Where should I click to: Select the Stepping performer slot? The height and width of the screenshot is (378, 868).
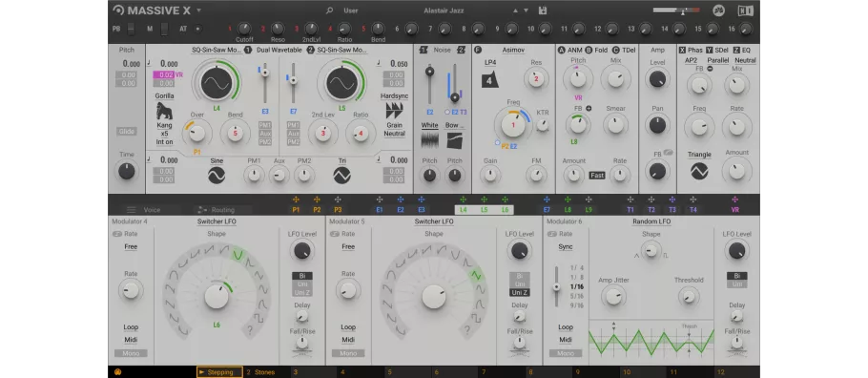219,372
